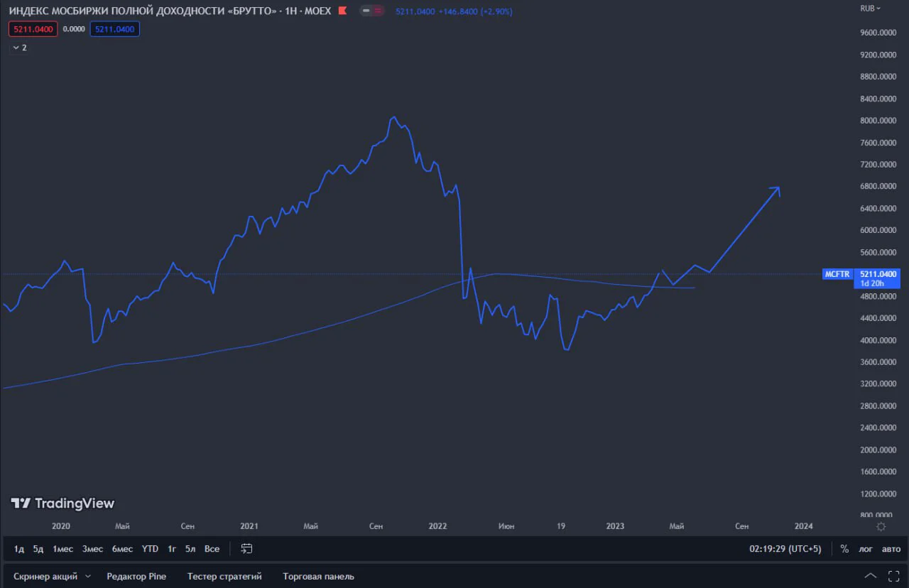The height and width of the screenshot is (588, 909).
Task: Click the MCFTR symbol label on price scale
Action: (x=837, y=274)
